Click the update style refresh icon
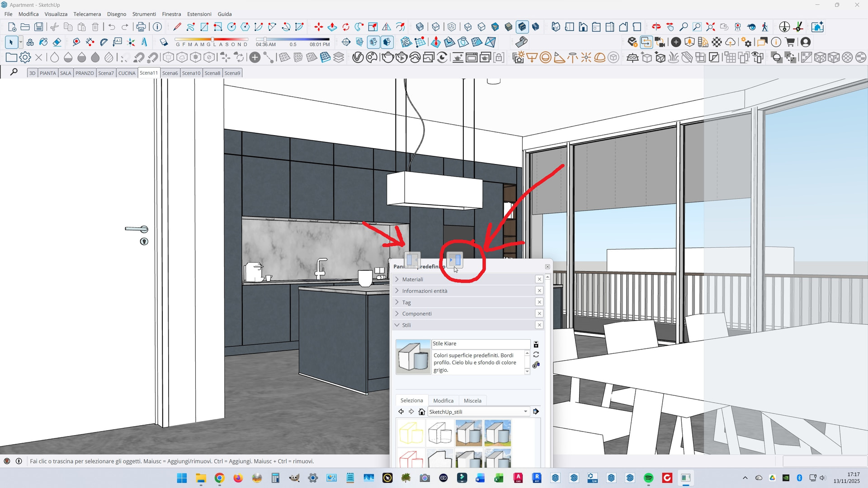This screenshot has width=868, height=488. click(x=536, y=355)
